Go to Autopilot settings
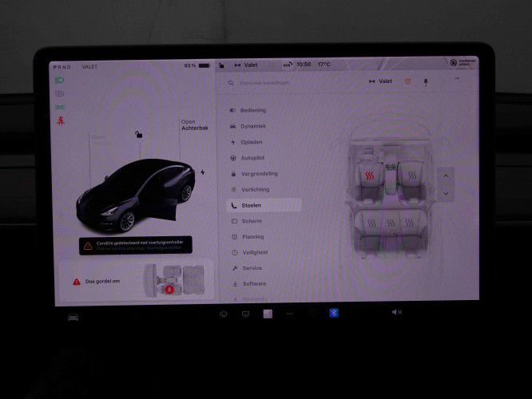This screenshot has width=532, height=399. pyautogui.click(x=252, y=158)
